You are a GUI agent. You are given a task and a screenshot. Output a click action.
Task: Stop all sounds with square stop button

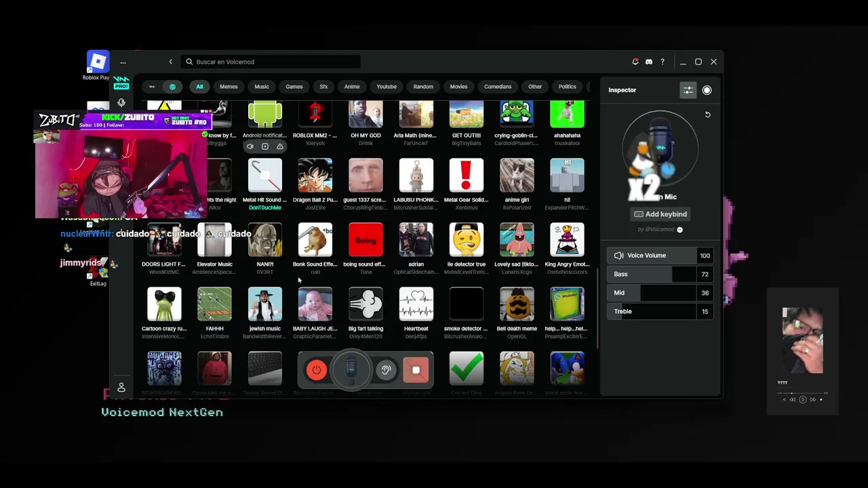pos(416,370)
